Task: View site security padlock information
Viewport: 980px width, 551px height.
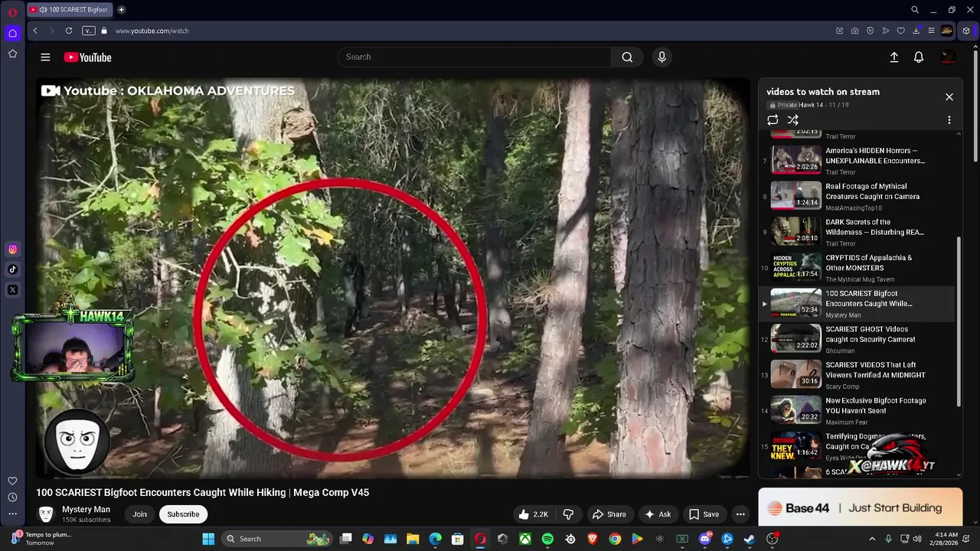Action: [x=104, y=31]
